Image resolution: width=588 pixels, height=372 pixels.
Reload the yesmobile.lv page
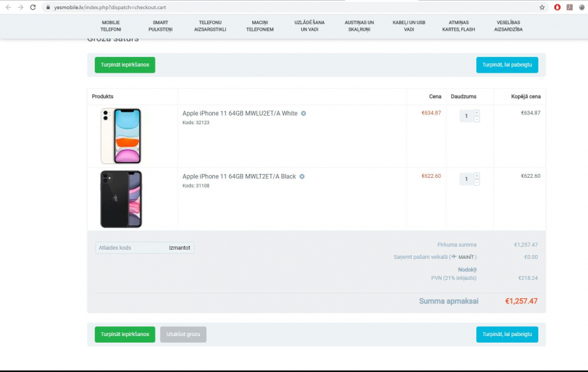pyautogui.click(x=33, y=7)
